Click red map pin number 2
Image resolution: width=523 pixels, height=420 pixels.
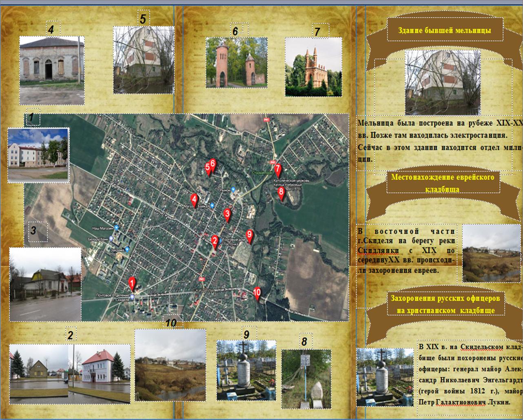pyautogui.click(x=215, y=241)
